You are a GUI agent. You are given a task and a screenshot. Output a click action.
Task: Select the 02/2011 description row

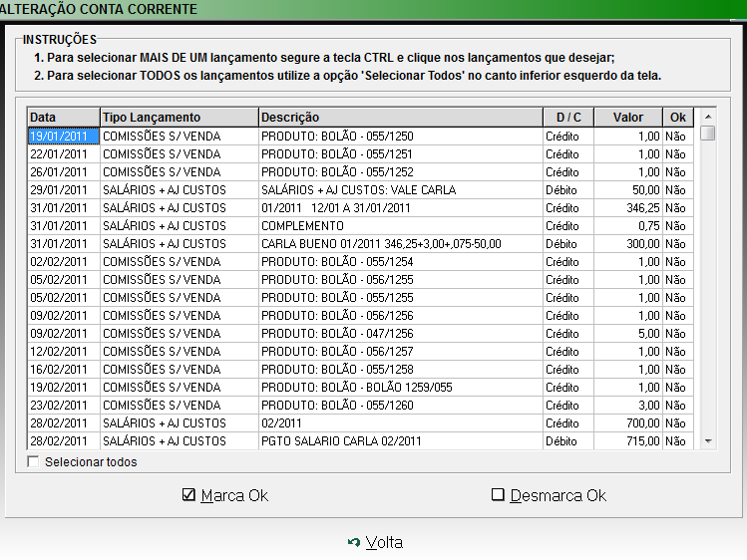(x=361, y=422)
